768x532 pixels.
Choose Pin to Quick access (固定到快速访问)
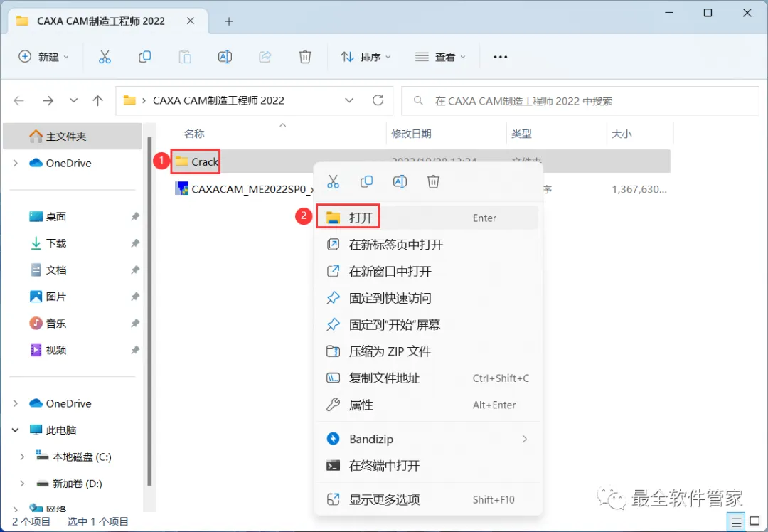(x=427, y=298)
